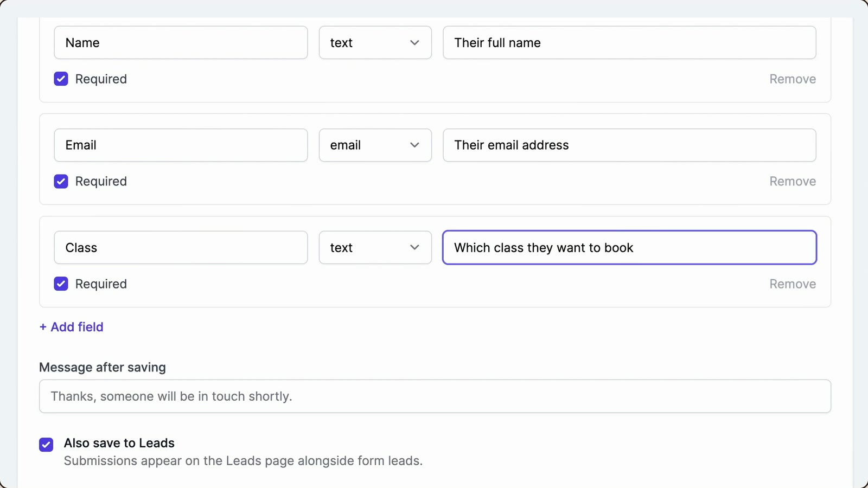This screenshot has height=488, width=868.
Task: Uncheck Required for the Email field
Action: (x=61, y=182)
